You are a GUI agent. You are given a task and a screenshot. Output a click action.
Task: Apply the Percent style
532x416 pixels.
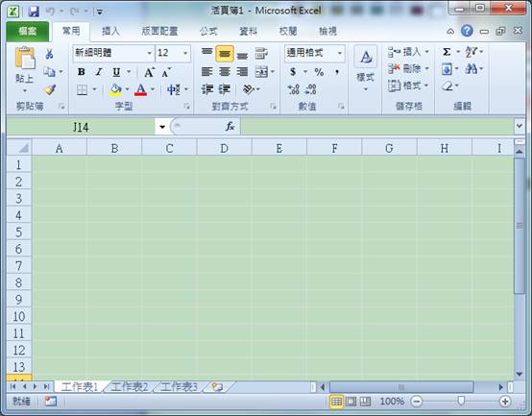point(319,72)
